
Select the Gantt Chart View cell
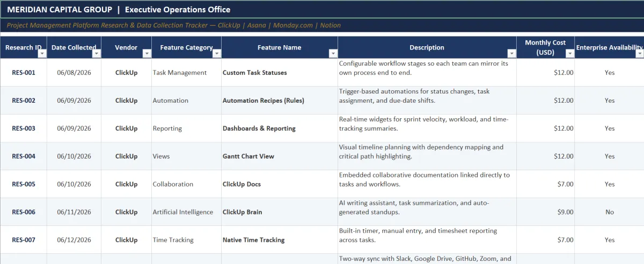coord(280,156)
